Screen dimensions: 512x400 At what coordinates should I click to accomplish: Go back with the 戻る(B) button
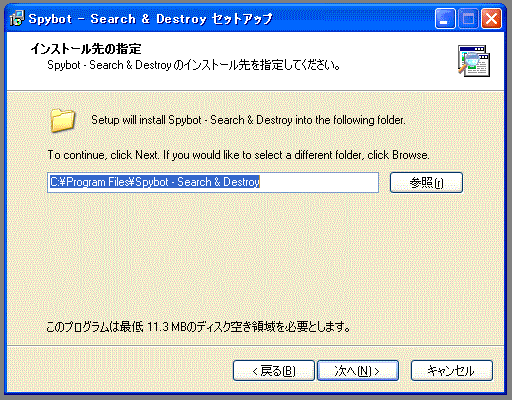pos(274,370)
